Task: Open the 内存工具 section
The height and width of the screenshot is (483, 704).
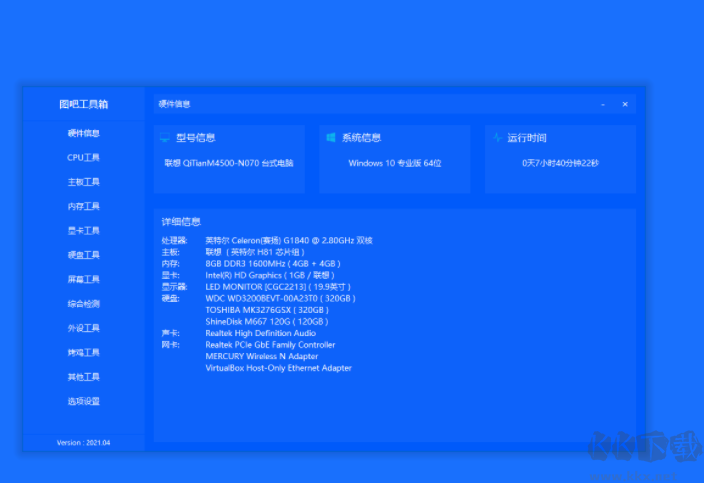Action: 83,206
